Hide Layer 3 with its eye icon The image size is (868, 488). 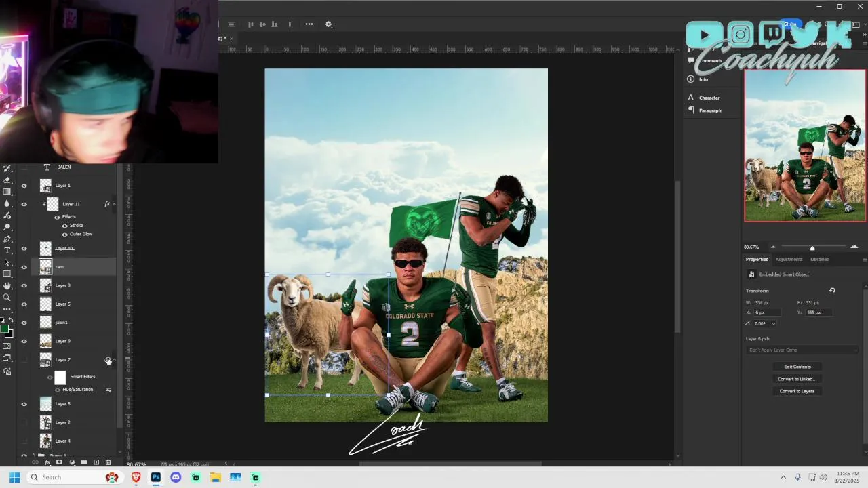24,286
